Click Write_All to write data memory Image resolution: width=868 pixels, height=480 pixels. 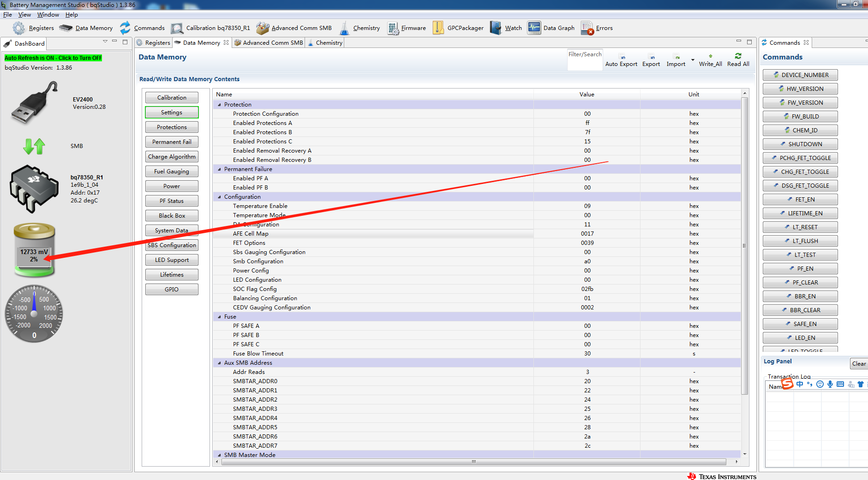[710, 60]
